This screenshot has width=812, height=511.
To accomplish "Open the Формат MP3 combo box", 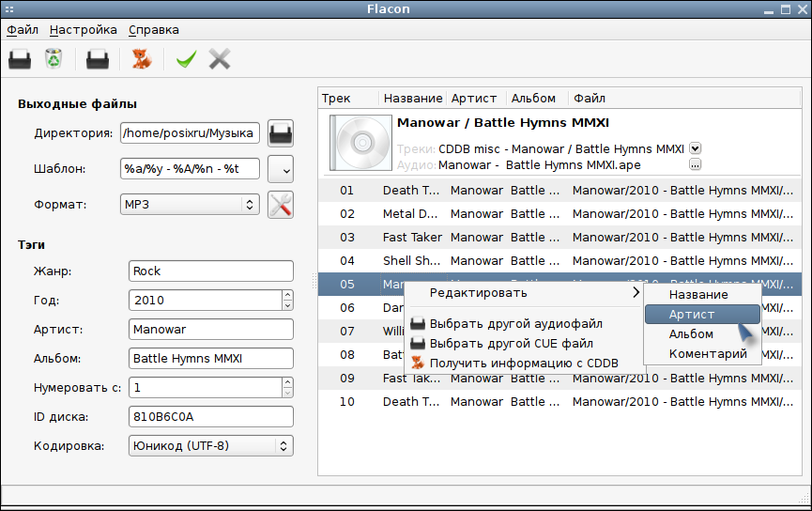I will [190, 205].
